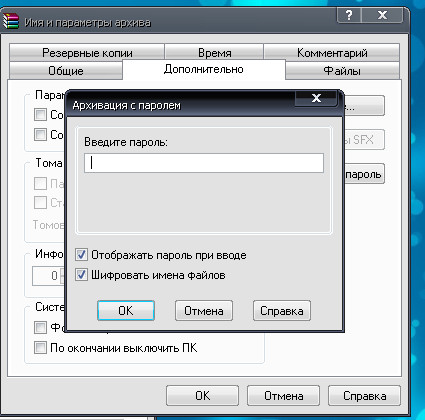Toggle Шифровать имена файлов checkbox
The width and height of the screenshot is (425, 420).
tap(81, 275)
